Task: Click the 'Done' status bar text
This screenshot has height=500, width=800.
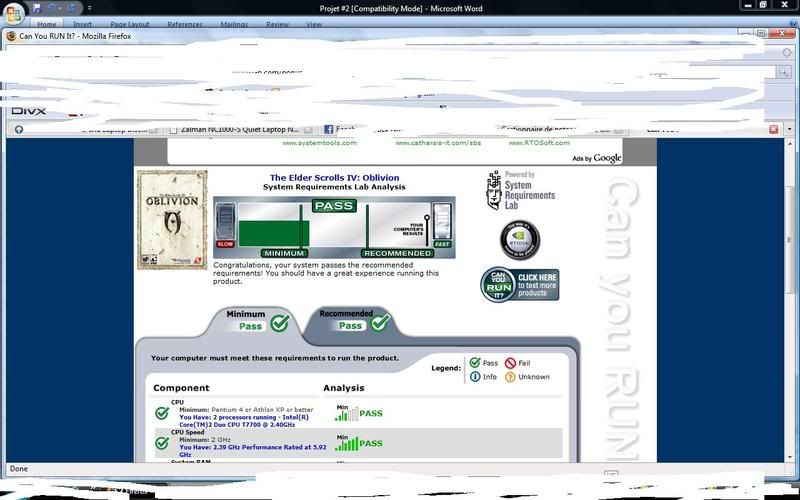Action: (x=19, y=468)
